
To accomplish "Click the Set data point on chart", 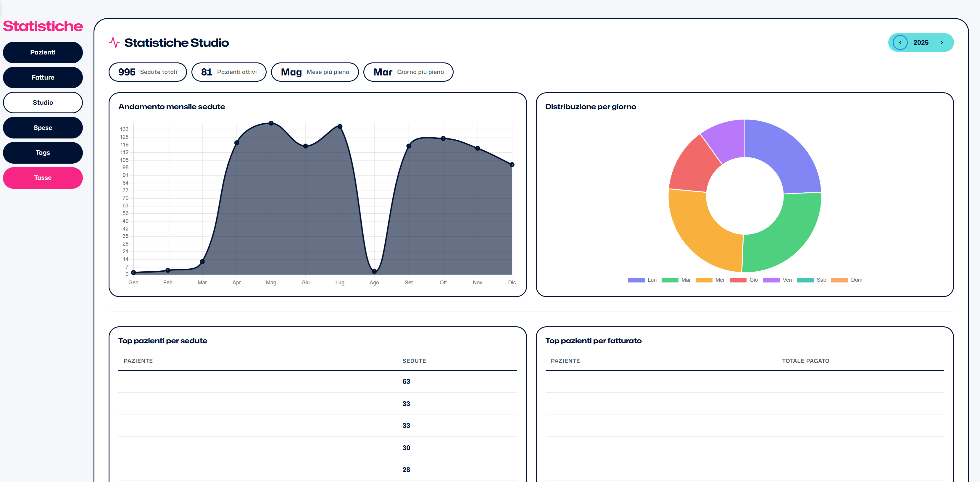I will [409, 146].
